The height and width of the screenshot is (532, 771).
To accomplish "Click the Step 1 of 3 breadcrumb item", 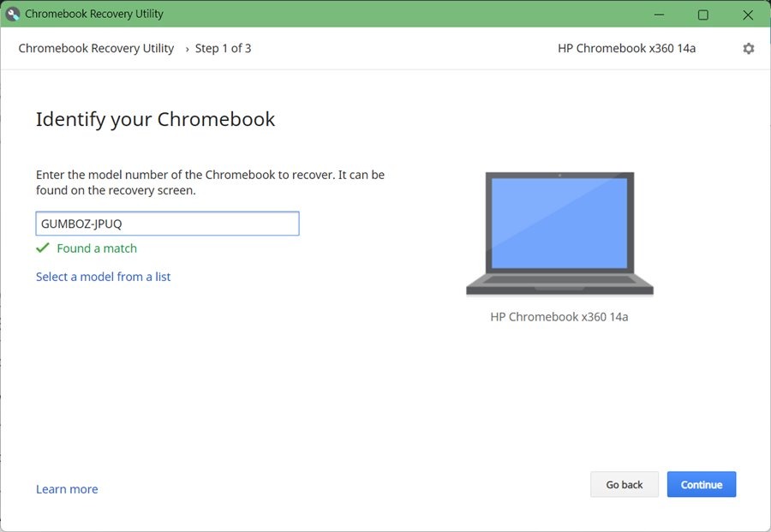I will pos(223,48).
